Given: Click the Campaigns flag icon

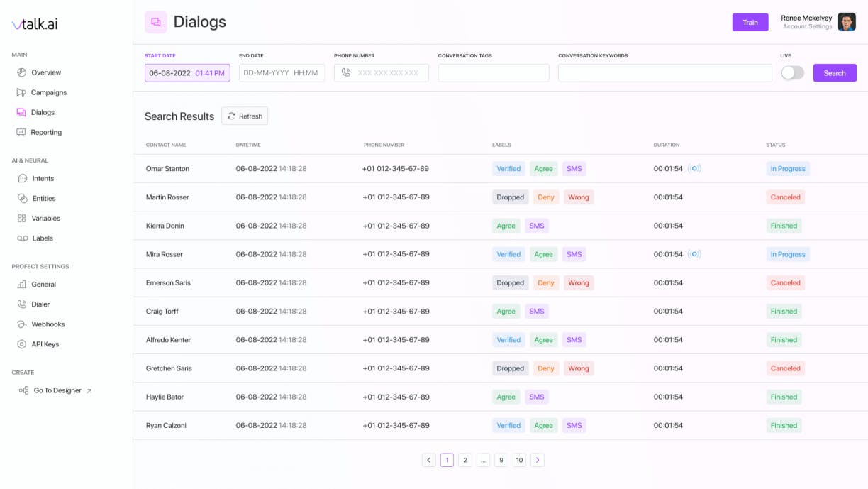Looking at the screenshot, I should pyautogui.click(x=21, y=92).
